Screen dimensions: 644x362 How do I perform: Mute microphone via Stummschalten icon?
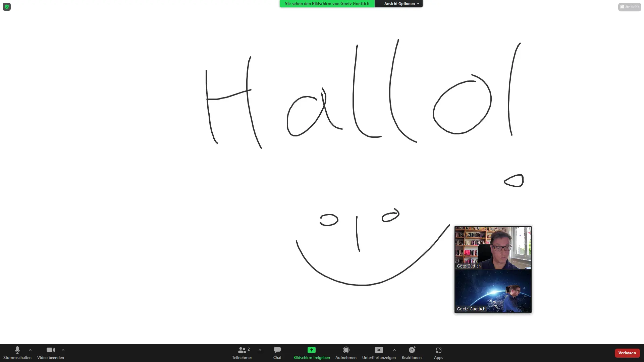coord(17,350)
